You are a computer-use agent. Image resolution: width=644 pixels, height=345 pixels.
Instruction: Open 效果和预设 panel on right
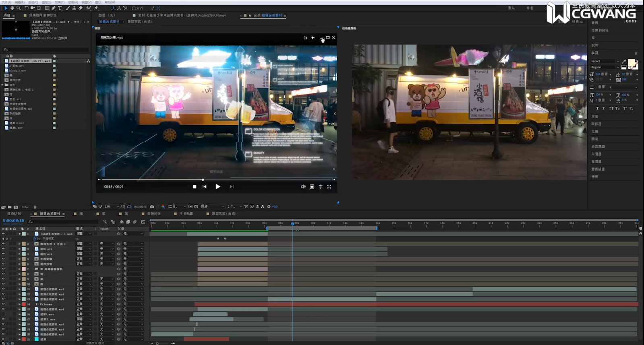[600, 30]
